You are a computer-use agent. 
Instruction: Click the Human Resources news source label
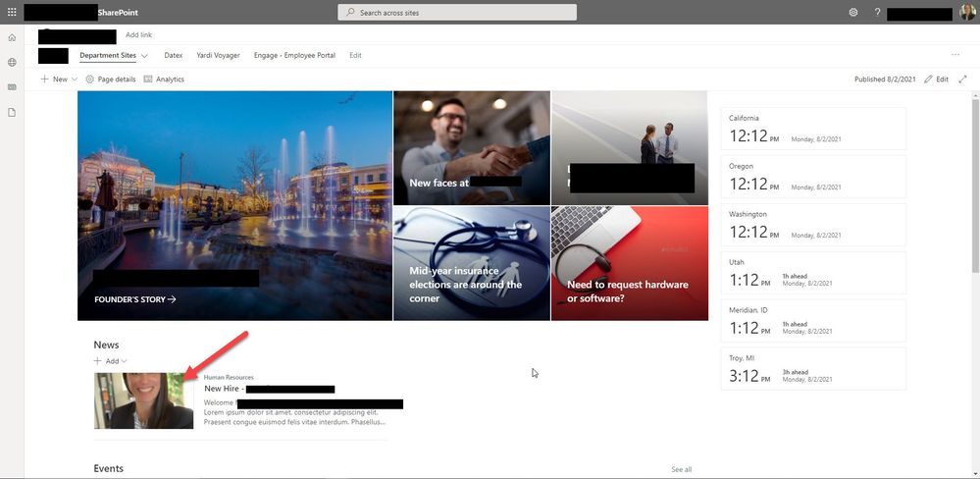click(229, 377)
